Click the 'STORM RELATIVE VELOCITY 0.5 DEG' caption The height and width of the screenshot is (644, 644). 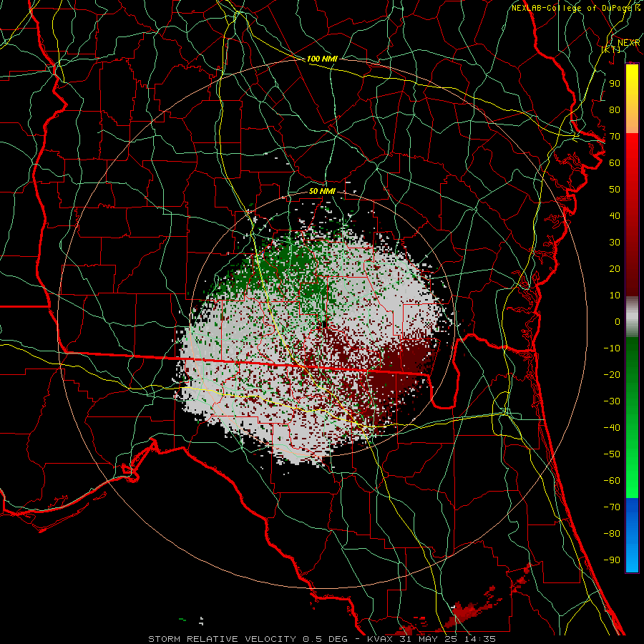pyautogui.click(x=248, y=639)
